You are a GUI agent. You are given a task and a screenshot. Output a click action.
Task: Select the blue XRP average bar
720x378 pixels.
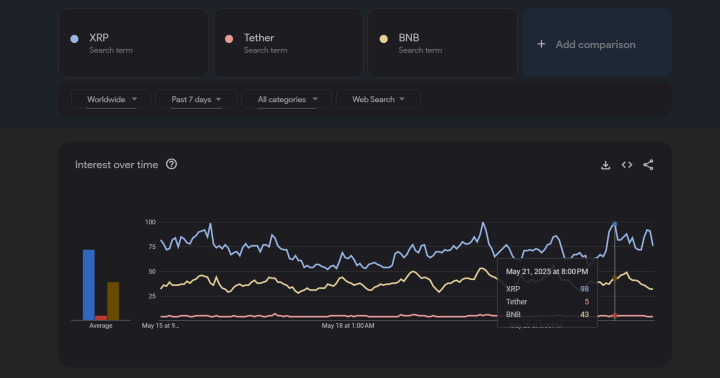(89, 285)
